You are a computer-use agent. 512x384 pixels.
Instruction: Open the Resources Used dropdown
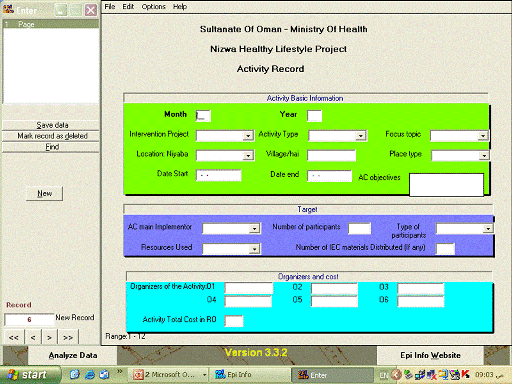pos(254,249)
